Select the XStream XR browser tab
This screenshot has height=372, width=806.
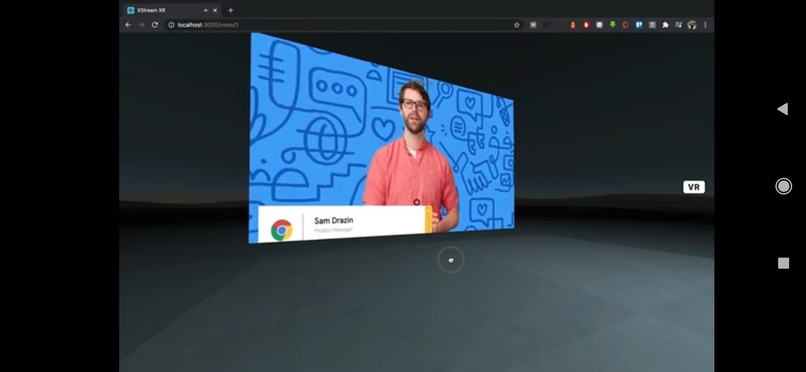coord(172,10)
